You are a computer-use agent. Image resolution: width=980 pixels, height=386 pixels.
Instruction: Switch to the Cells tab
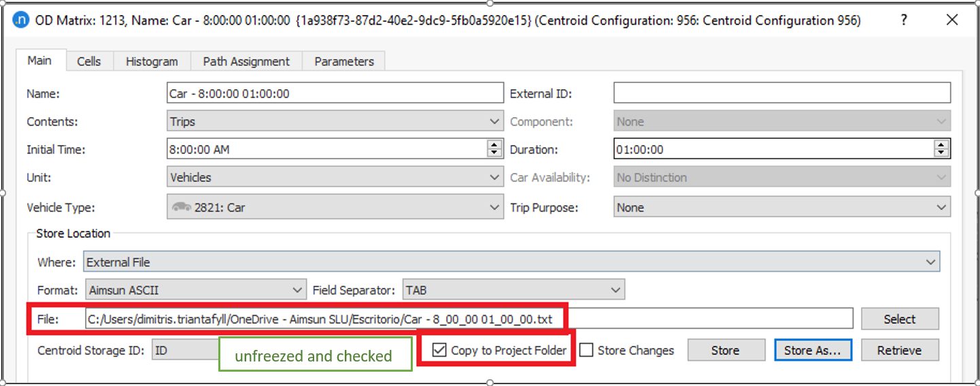coord(88,61)
